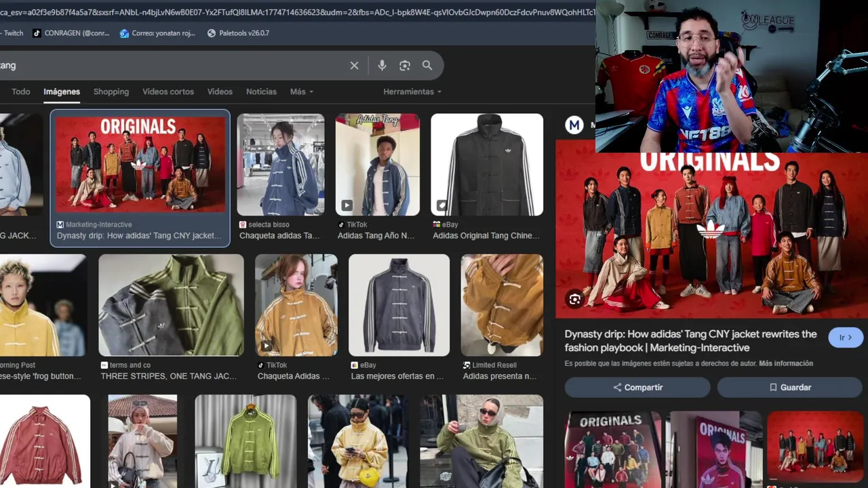Open related Originals poster thumbnail
This screenshot has width=868, height=488.
click(x=613, y=449)
